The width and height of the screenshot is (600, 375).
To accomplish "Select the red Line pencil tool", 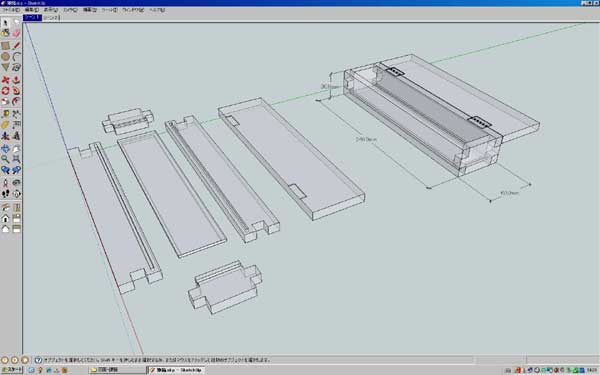I will [x=16, y=46].
